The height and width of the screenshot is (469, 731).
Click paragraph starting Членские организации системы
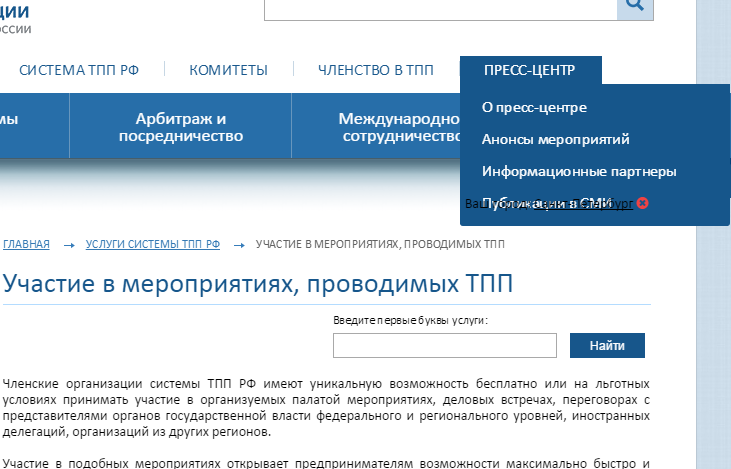(x=326, y=407)
